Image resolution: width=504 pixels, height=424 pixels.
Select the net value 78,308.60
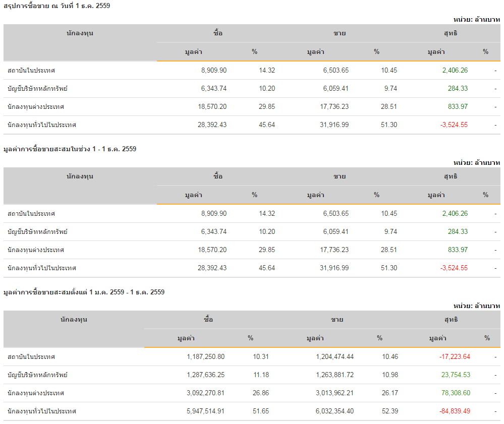point(455,393)
